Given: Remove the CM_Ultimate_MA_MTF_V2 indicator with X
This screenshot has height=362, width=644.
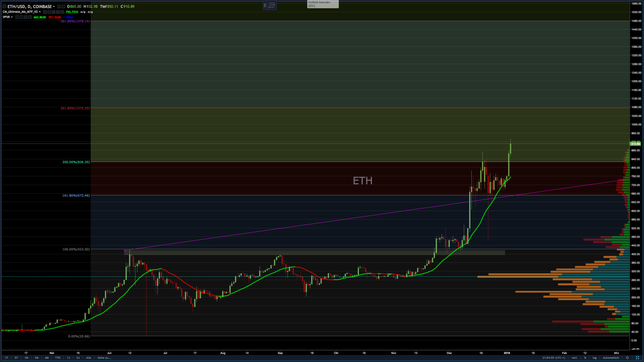Looking at the screenshot, I should pos(62,12).
